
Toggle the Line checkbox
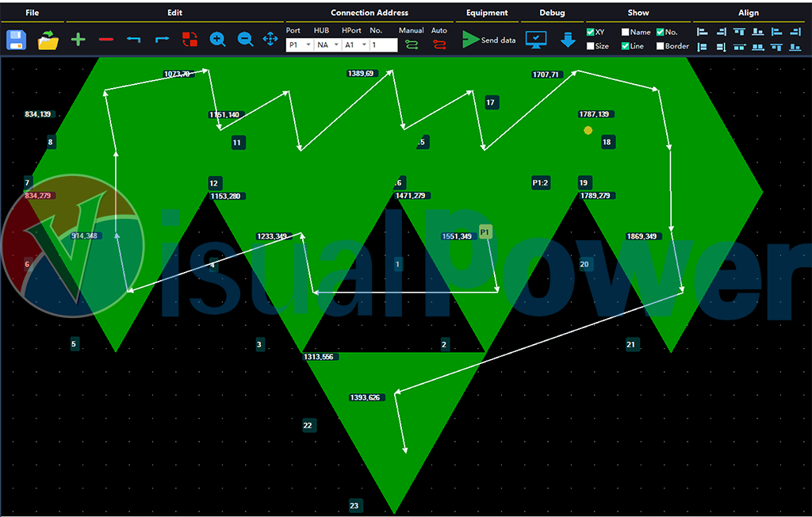point(625,46)
